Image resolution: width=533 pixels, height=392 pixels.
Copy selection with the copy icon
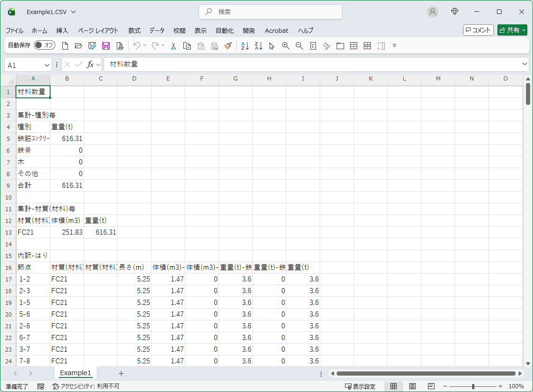coord(187,45)
